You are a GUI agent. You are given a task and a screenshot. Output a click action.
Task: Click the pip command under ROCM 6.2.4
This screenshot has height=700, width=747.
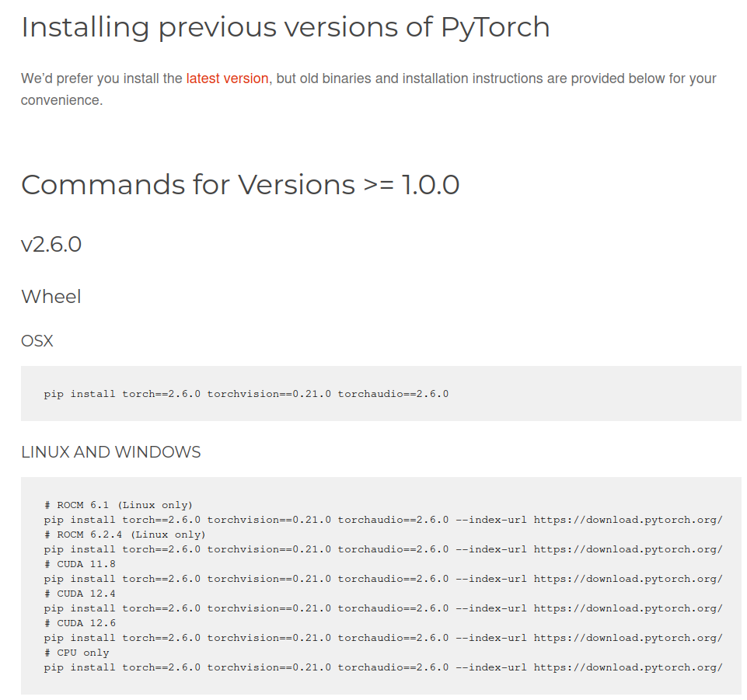click(383, 549)
